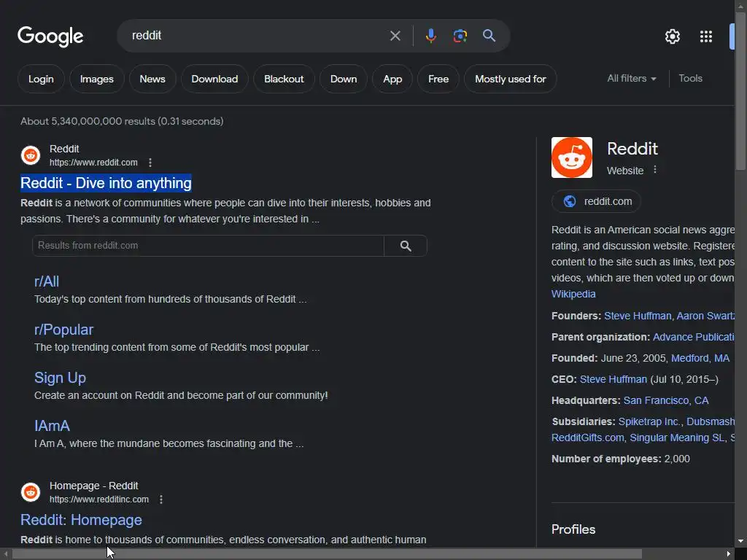Click the Reddit favicon beside Homepage - Reddit
Screen dimensions: 747x560
(x=31, y=492)
